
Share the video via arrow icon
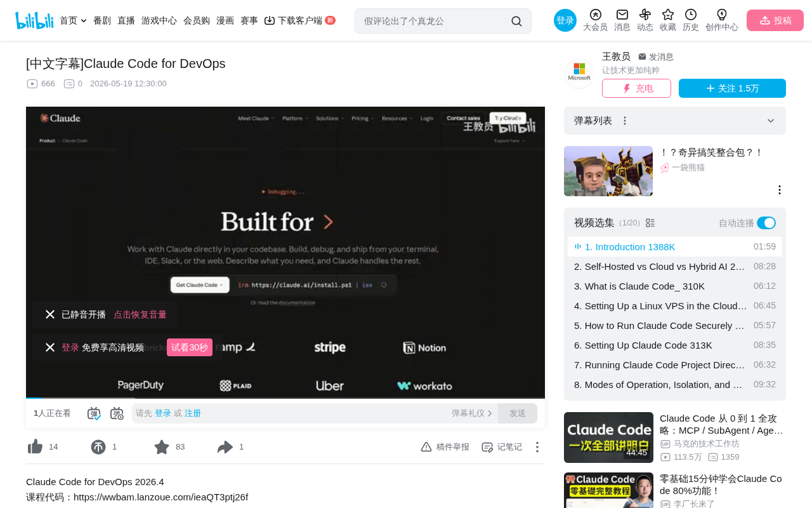click(x=225, y=447)
